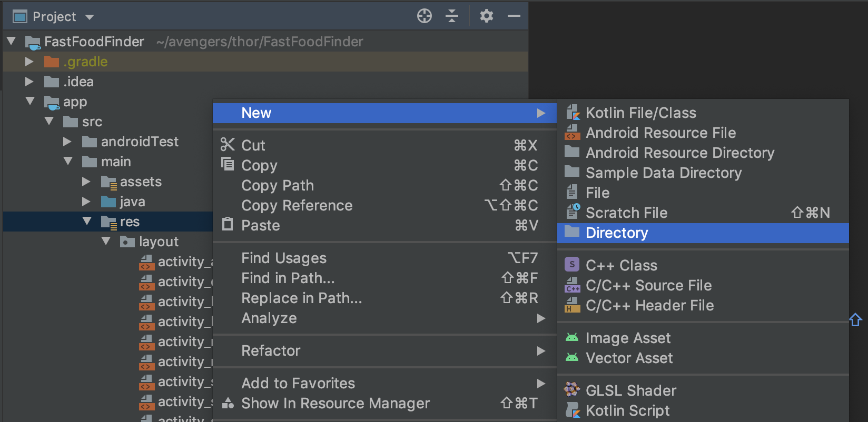868x422 pixels.
Task: Expand the .gradle folder
Action: pyautogui.click(x=29, y=62)
